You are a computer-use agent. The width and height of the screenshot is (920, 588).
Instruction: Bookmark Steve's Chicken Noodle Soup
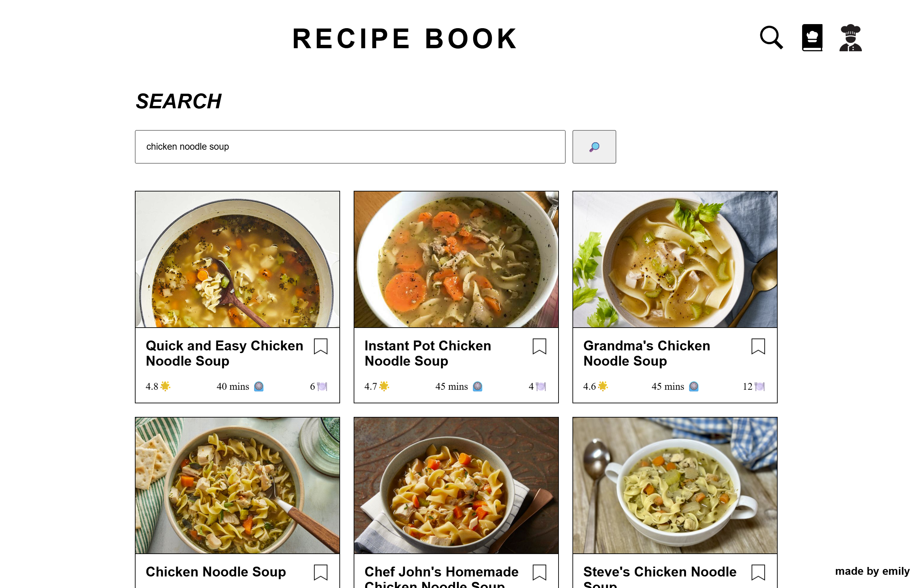pos(758,572)
